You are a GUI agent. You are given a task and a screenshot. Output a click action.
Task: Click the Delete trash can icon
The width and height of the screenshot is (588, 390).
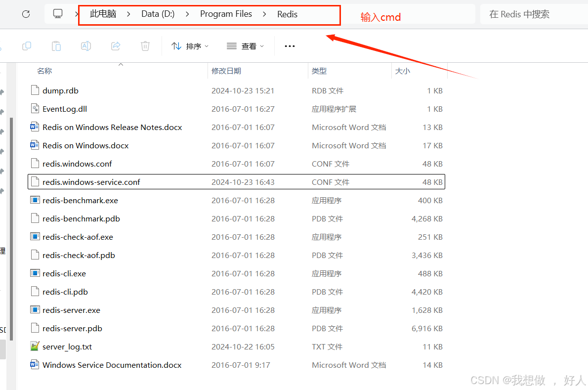click(x=145, y=46)
